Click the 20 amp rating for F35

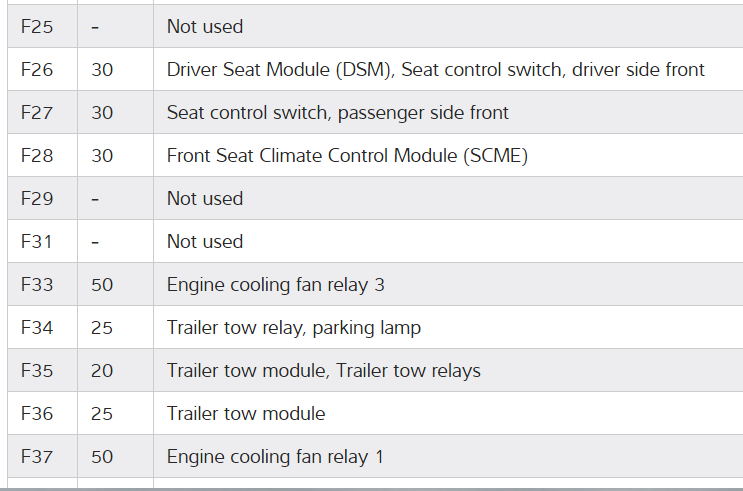point(102,371)
